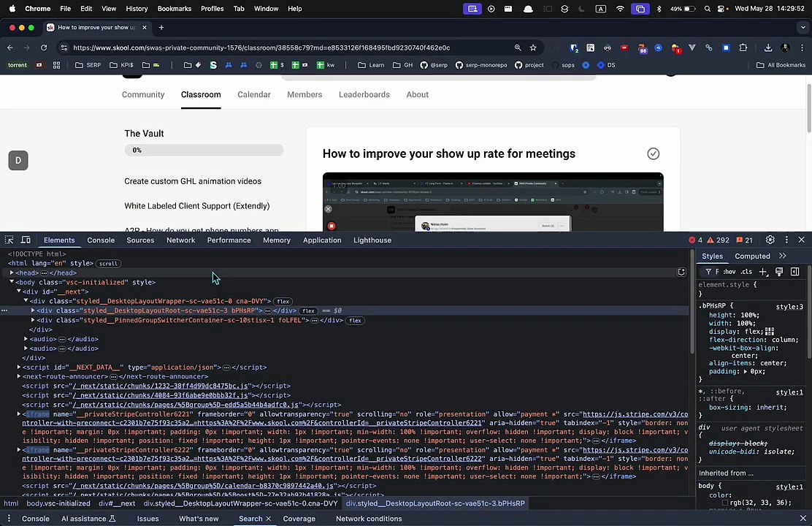Viewport: 812px width, 526px height.
Task: Click the warnings count badge showing 292
Action: coord(719,240)
